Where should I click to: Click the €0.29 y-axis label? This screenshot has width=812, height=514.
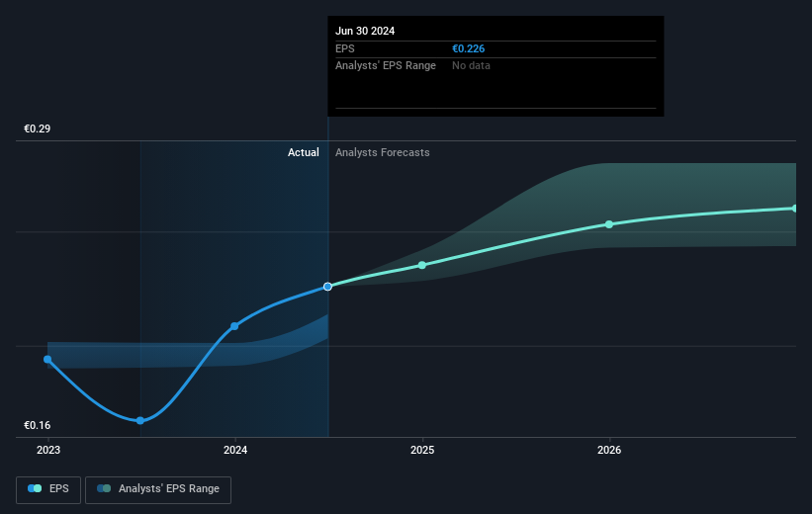tap(38, 128)
